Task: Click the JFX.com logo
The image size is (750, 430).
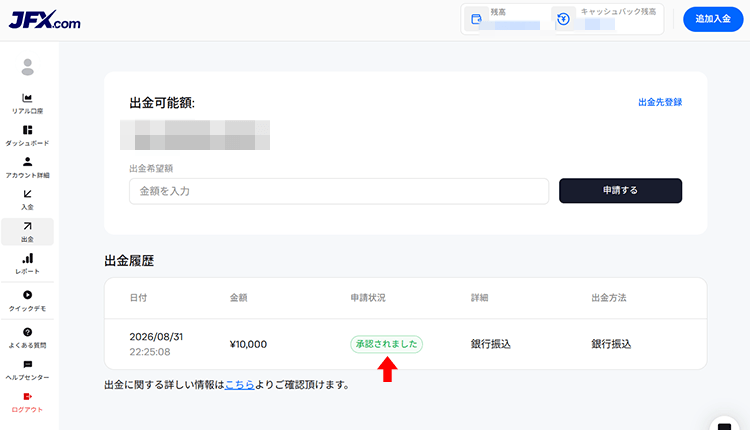Action: pos(44,20)
